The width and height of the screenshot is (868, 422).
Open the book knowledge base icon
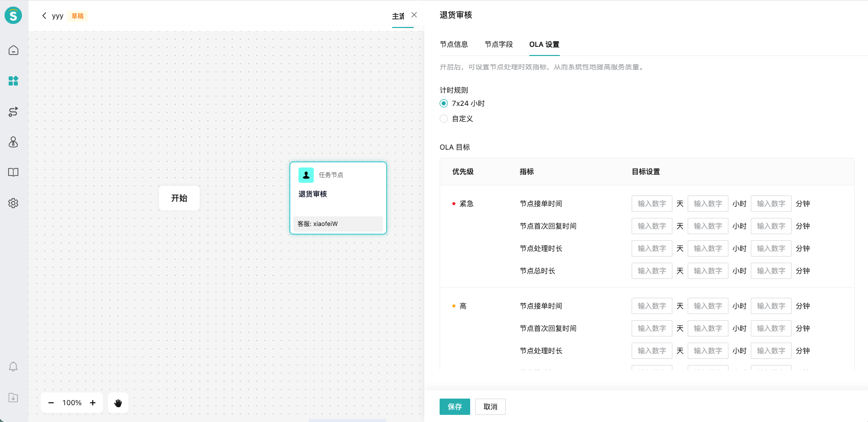click(x=13, y=173)
